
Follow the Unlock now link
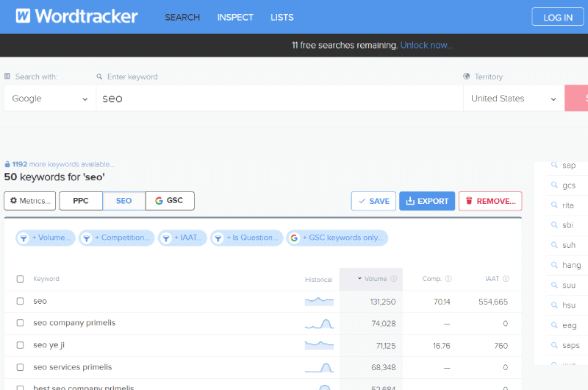click(426, 46)
